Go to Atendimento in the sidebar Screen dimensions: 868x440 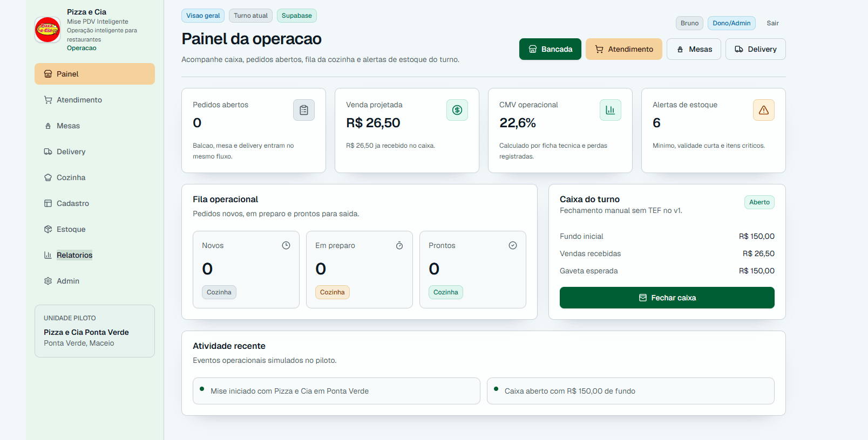(94, 100)
